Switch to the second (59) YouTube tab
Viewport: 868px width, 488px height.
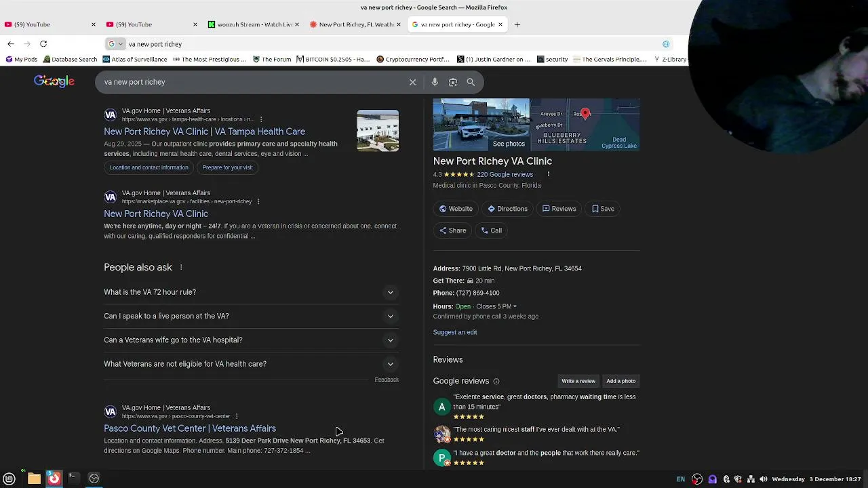[153, 24]
